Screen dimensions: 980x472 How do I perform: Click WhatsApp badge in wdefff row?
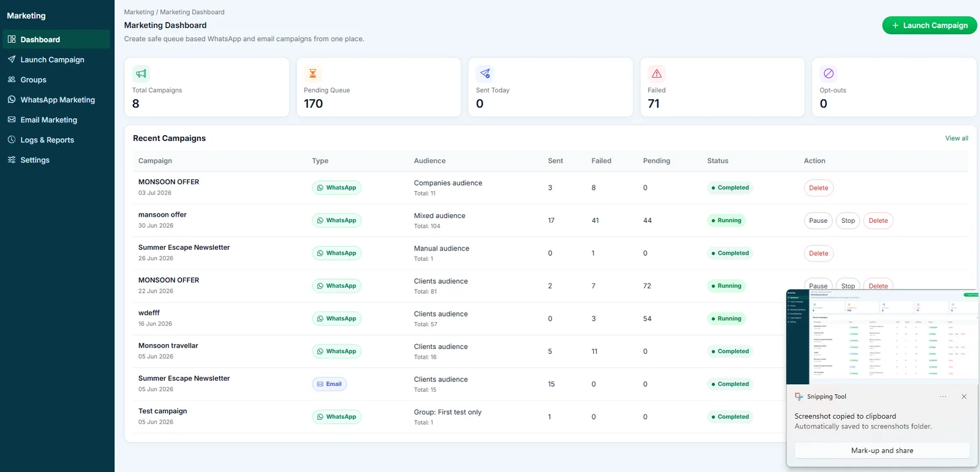point(337,318)
